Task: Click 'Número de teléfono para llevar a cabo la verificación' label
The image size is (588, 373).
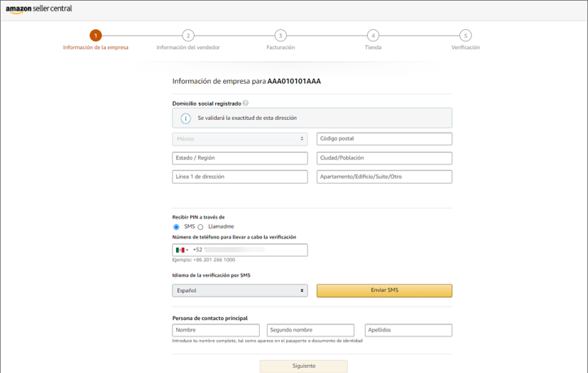Action: click(234, 237)
